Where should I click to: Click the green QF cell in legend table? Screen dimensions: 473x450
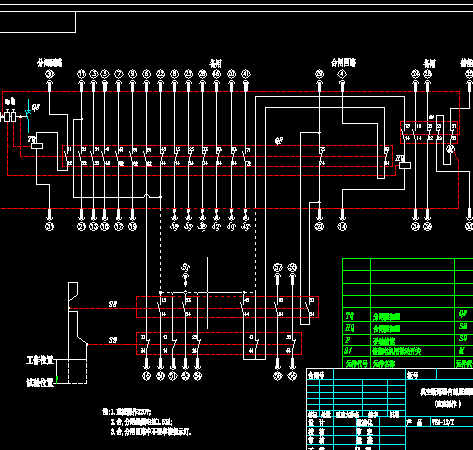(x=464, y=314)
